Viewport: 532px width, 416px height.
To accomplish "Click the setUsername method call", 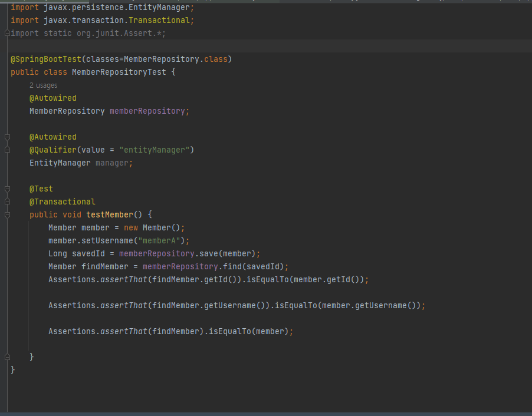I will [107, 241].
